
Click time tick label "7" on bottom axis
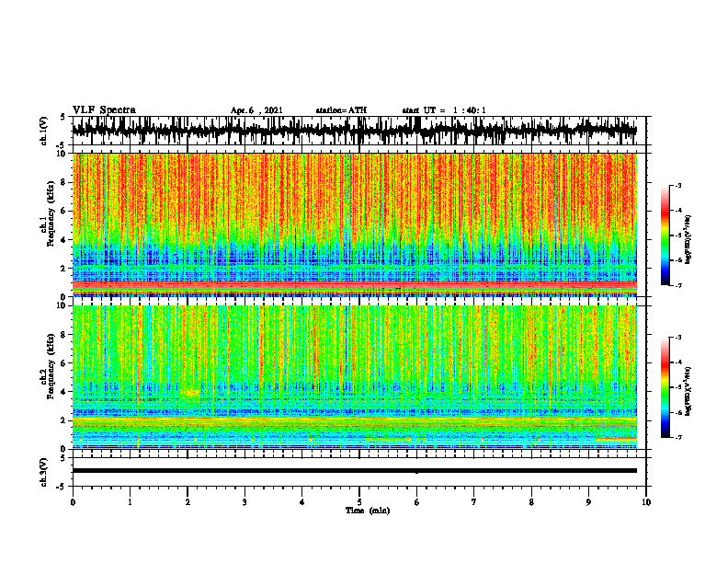(474, 502)
